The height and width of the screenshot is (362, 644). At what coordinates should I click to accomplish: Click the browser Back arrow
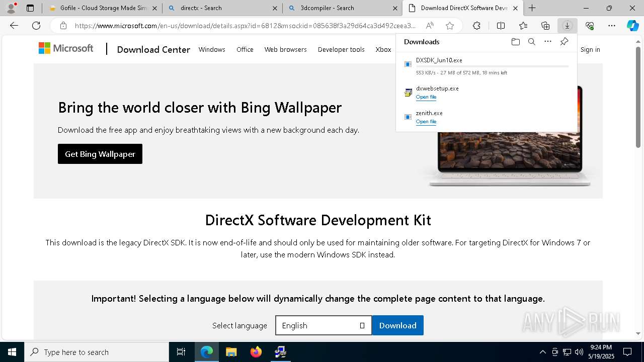(x=14, y=26)
